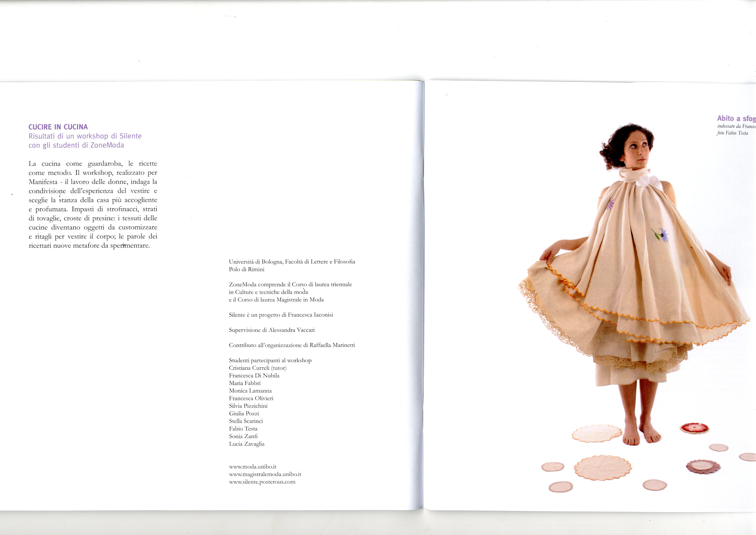Click the Studenti partecipanti al workshop heading
Image resolution: width=756 pixels, height=535 pixels.
[270, 360]
